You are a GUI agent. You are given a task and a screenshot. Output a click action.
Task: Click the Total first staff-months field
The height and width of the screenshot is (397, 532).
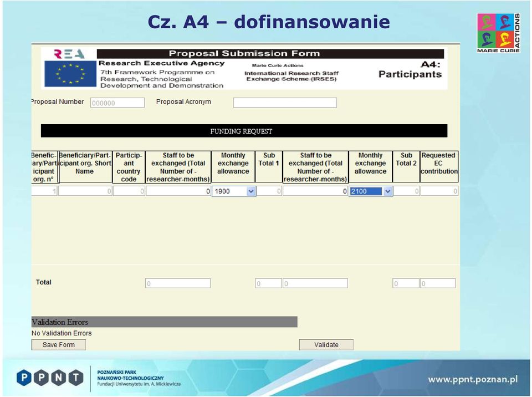click(178, 283)
